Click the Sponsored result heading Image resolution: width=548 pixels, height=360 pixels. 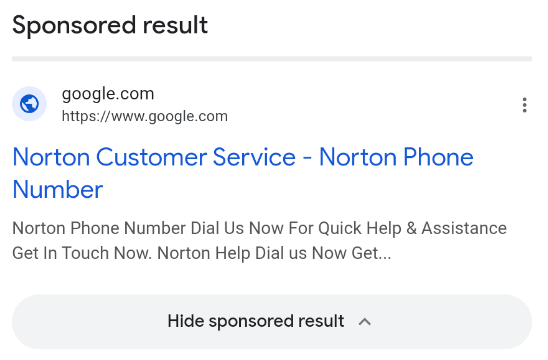point(110,26)
